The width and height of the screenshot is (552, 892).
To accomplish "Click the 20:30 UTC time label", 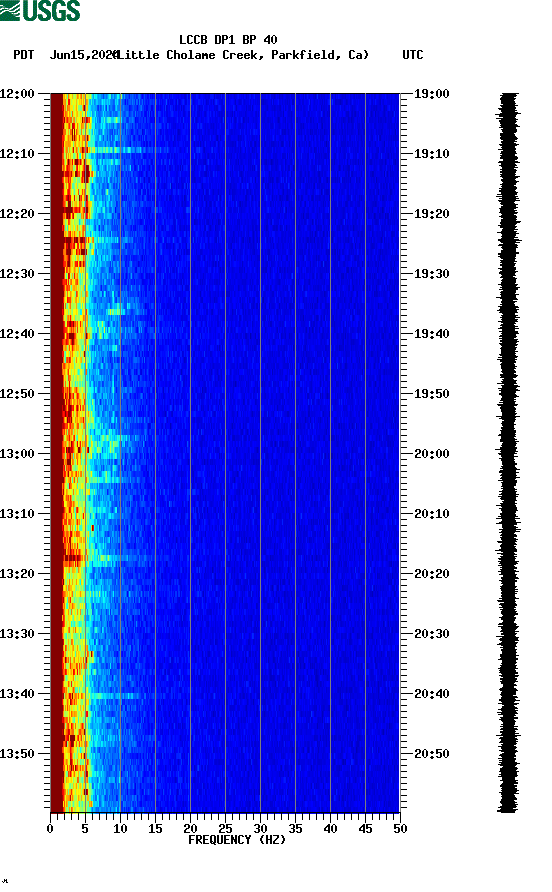I will (431, 634).
